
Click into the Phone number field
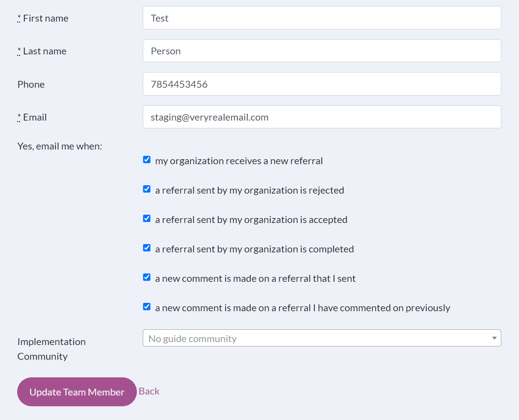(x=321, y=84)
